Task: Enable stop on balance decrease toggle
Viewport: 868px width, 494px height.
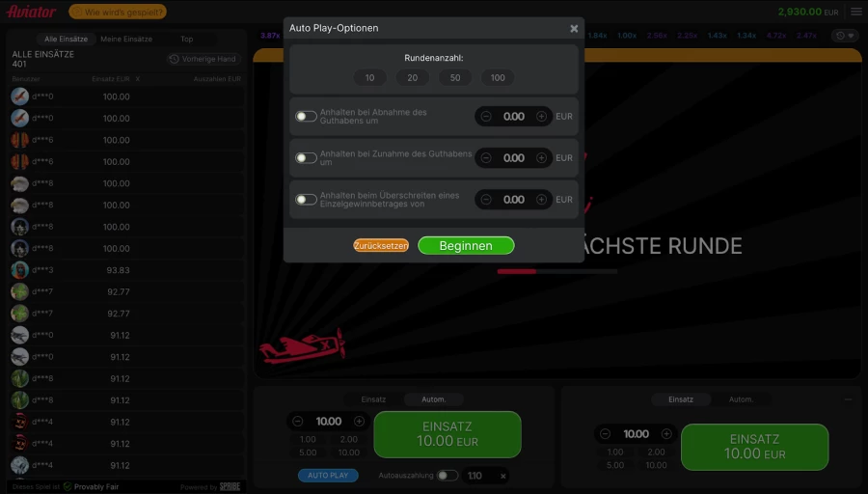Action: pyautogui.click(x=306, y=117)
